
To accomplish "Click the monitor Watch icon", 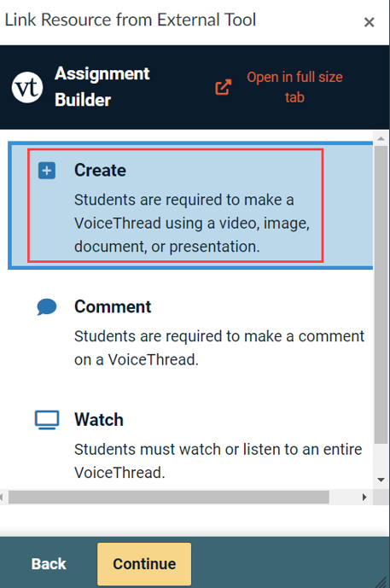I will pos(47,420).
